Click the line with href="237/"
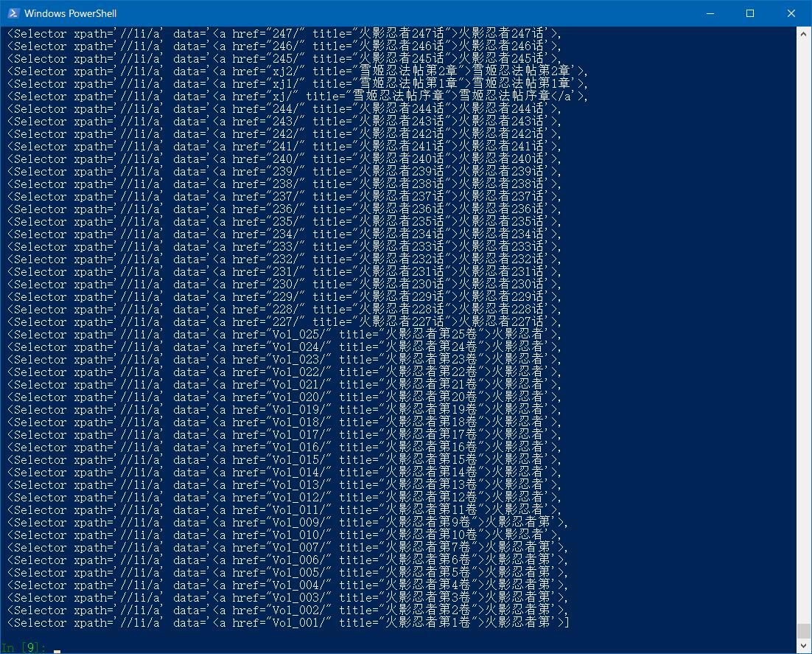Image resolution: width=812 pixels, height=654 pixels. click(284, 196)
